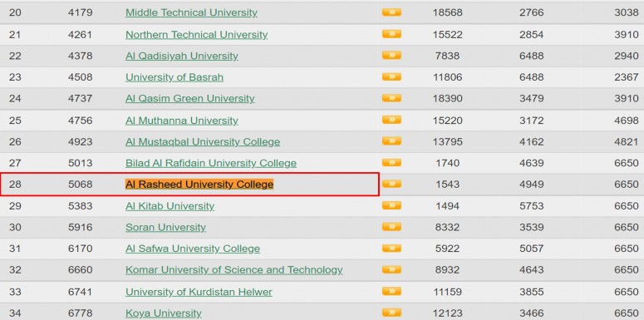Open the Bilad Al Rafidain University College link
Image resolution: width=644 pixels, height=320 pixels.
[211, 163]
